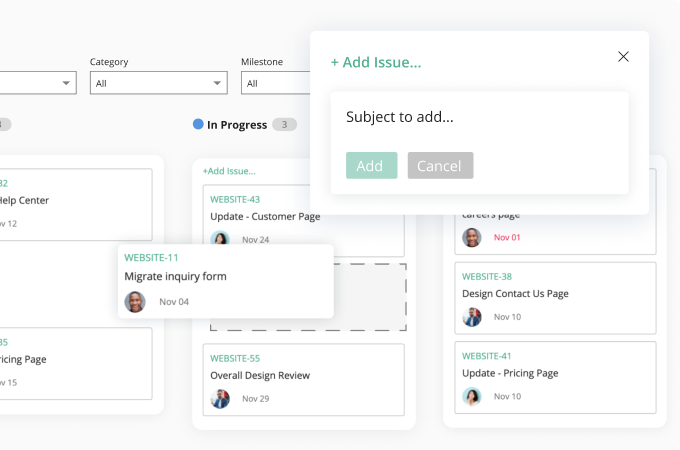
Task: Expand the partially visible dropdown left of Category
Action: 38,83
